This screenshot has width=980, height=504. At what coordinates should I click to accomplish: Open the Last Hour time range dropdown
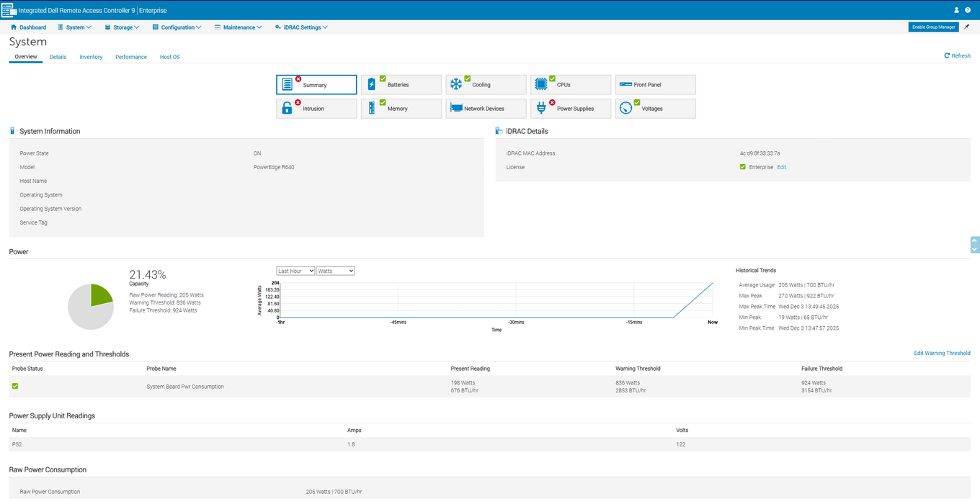(295, 271)
